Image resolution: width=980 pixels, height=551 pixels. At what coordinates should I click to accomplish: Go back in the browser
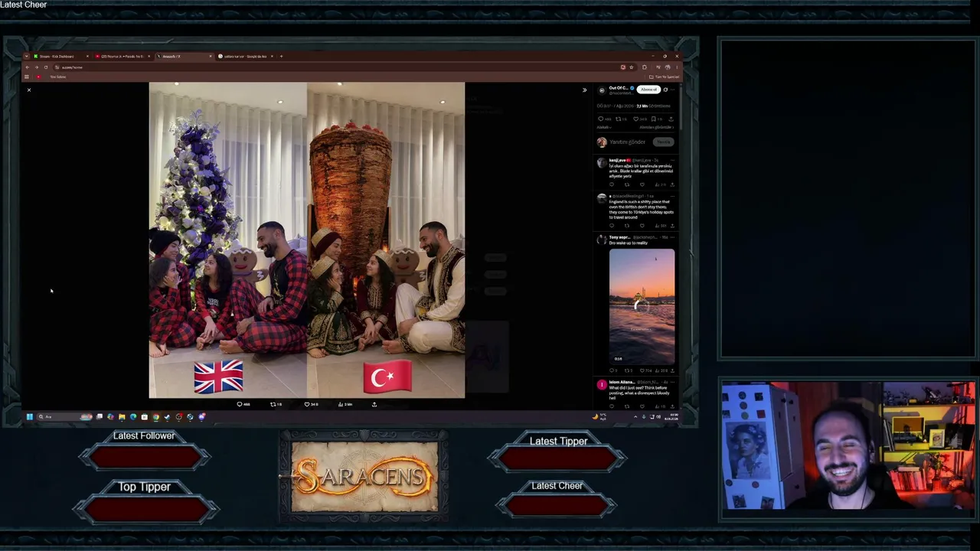tap(27, 67)
